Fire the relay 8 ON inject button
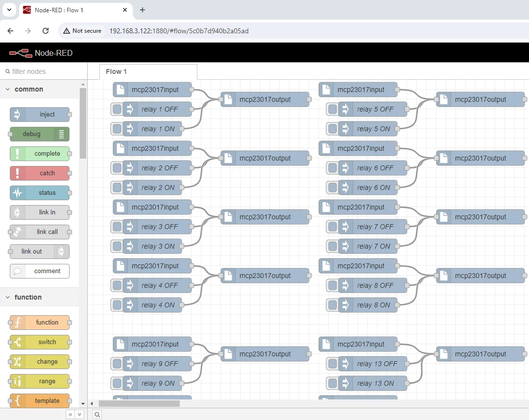The image size is (529, 420). (333, 305)
